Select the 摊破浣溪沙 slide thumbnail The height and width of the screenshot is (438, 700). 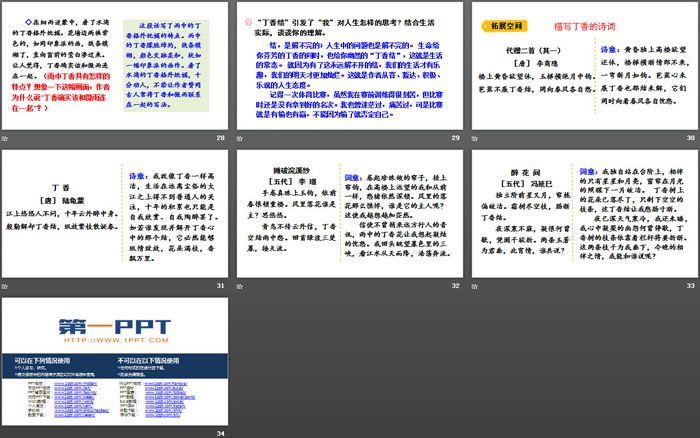348,214
